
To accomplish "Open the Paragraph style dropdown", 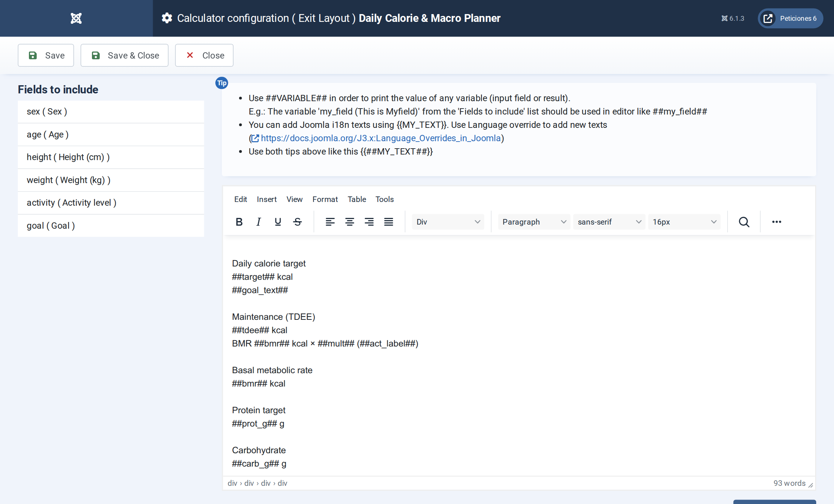I will point(534,222).
